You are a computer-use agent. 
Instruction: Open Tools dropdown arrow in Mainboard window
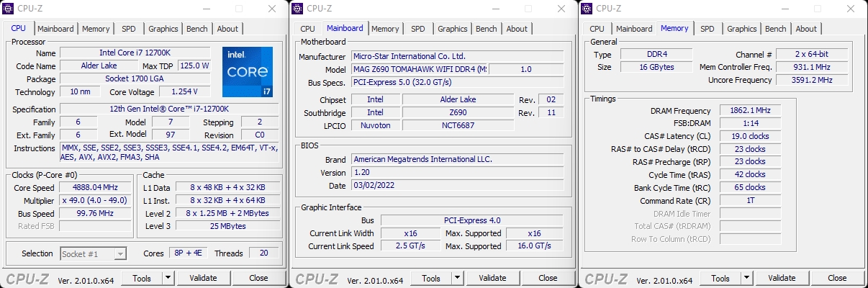coord(458,278)
